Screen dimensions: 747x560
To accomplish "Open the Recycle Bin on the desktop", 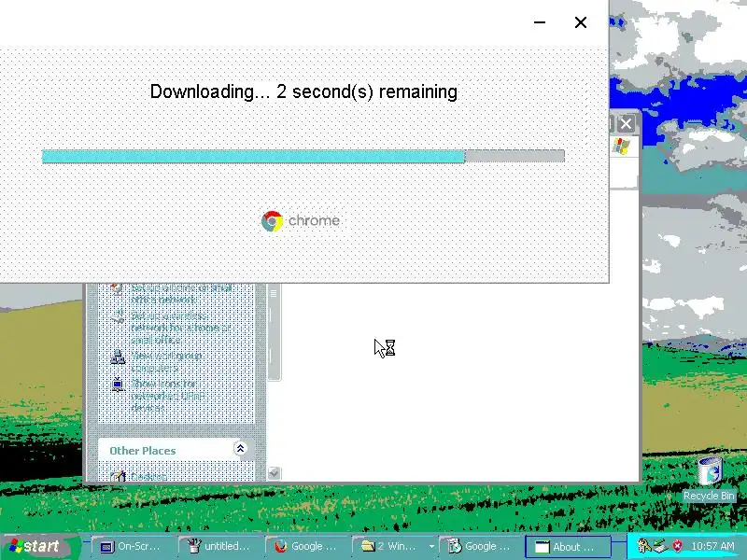I will coord(709,479).
